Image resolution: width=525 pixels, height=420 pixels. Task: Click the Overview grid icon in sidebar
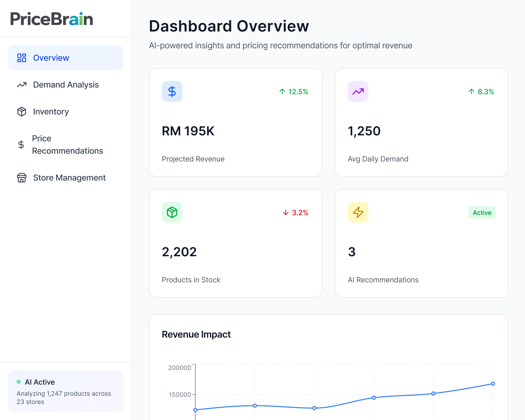tap(21, 58)
